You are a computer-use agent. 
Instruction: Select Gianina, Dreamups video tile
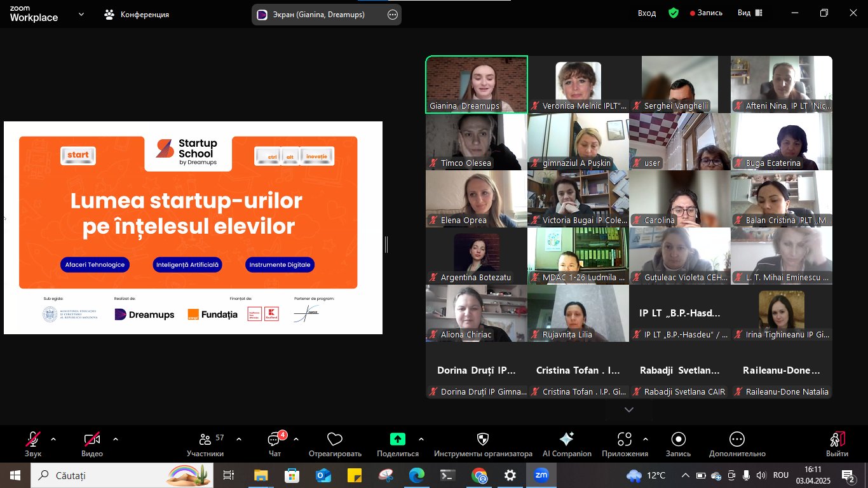pos(477,85)
